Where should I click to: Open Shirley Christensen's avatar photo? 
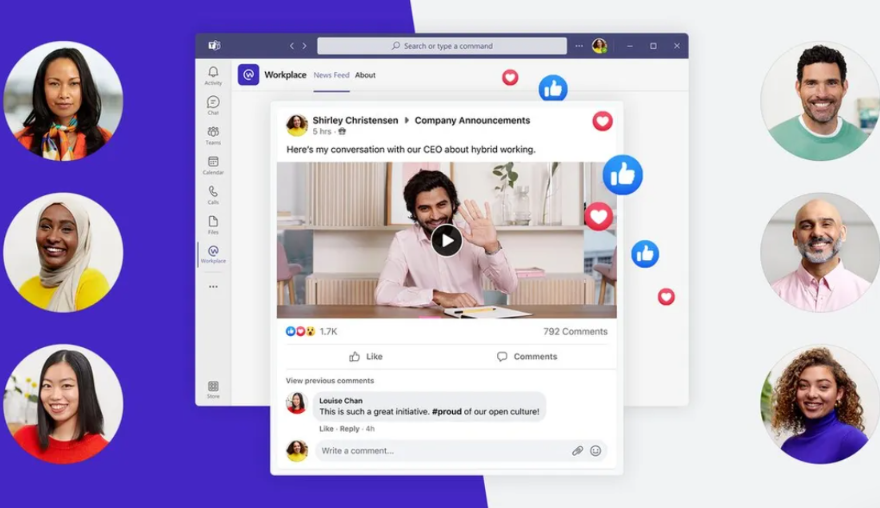(297, 125)
